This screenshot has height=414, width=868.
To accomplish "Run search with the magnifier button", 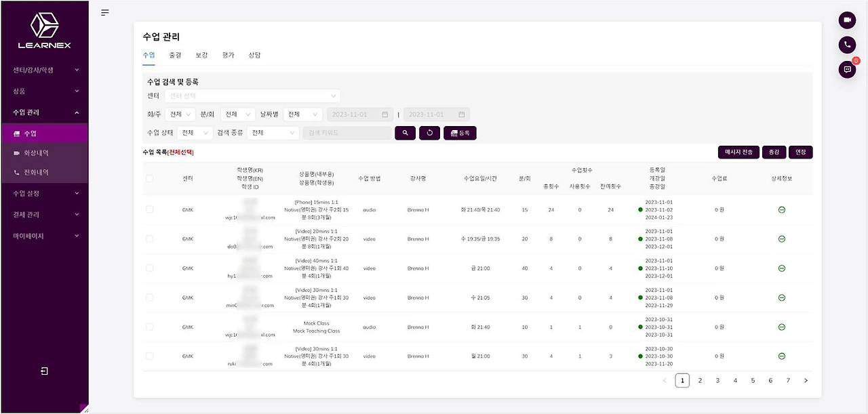I will (x=405, y=133).
